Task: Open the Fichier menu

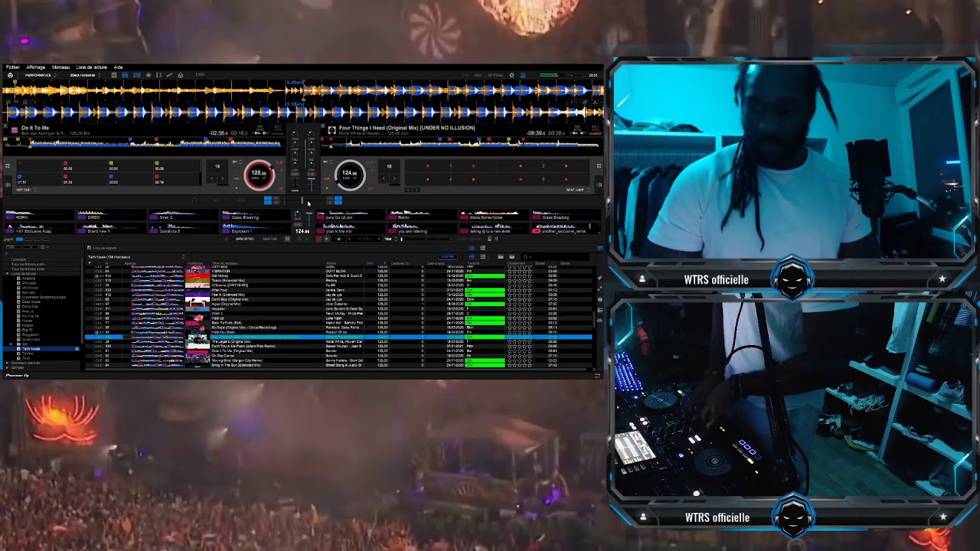Action: 13,67
